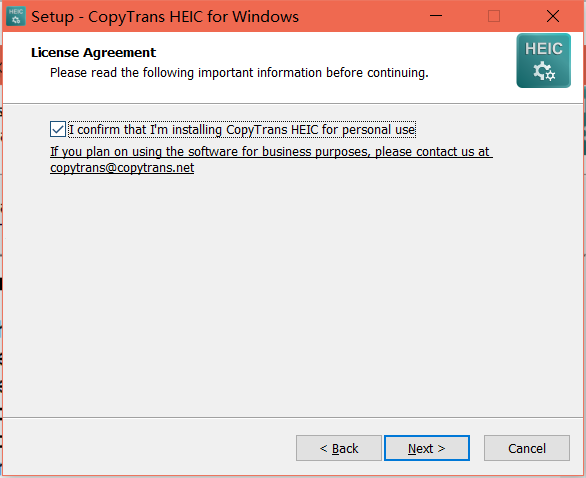Minimize the setup window
The height and width of the screenshot is (478, 586).
(436, 16)
